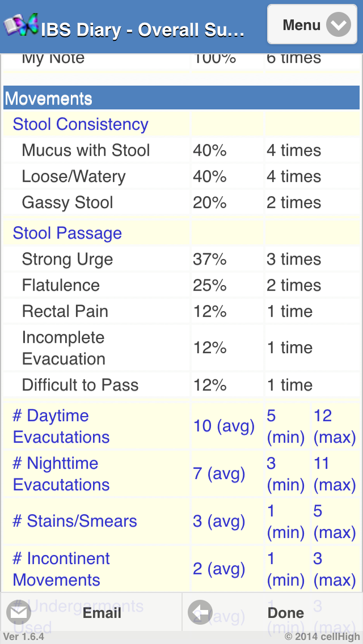Tap the # Stains/Smears row label
The width and height of the screenshot is (363, 644).
[75, 522]
